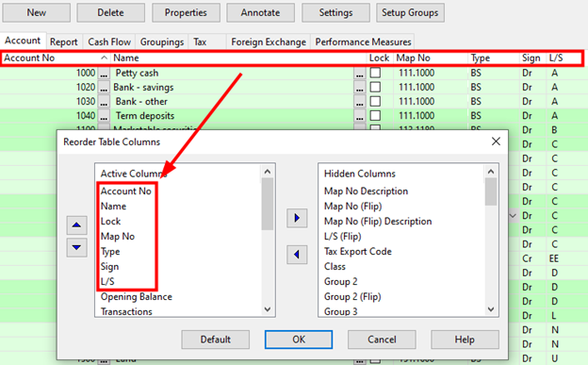
Task: Select Group 2 in Hidden Columns
Action: point(341,282)
